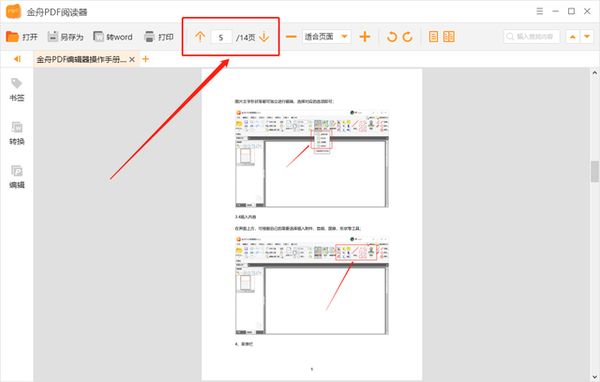Jump to next search result arrow

[x=587, y=37]
